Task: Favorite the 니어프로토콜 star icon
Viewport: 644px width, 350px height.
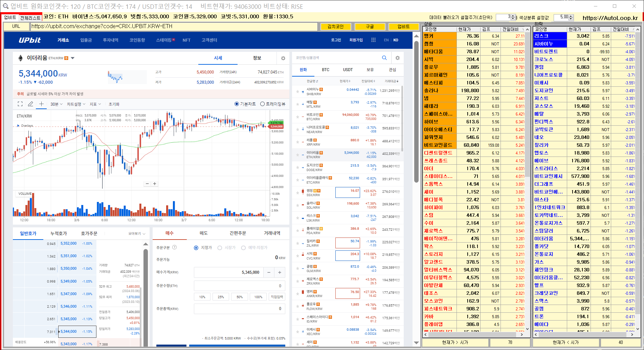Action: pos(297,129)
